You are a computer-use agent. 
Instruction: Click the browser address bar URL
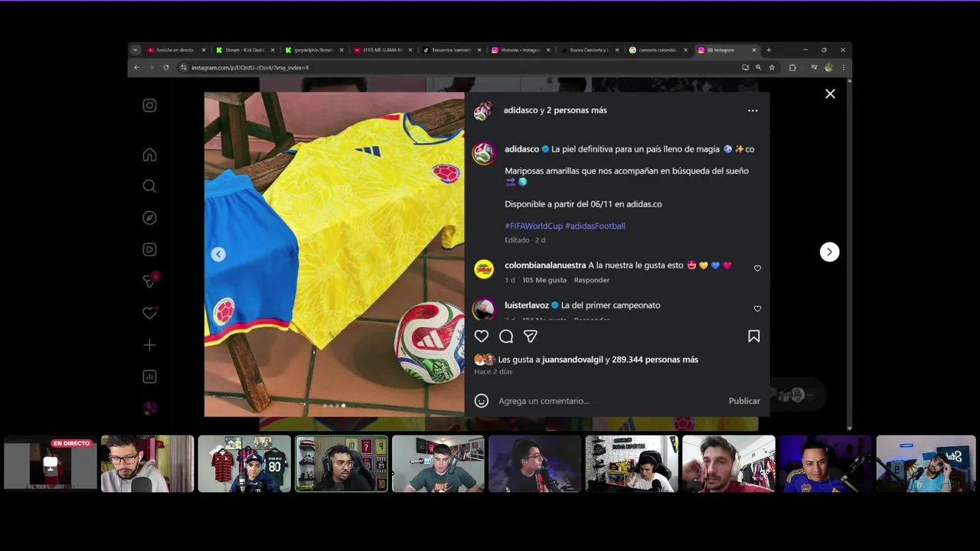tap(250, 67)
